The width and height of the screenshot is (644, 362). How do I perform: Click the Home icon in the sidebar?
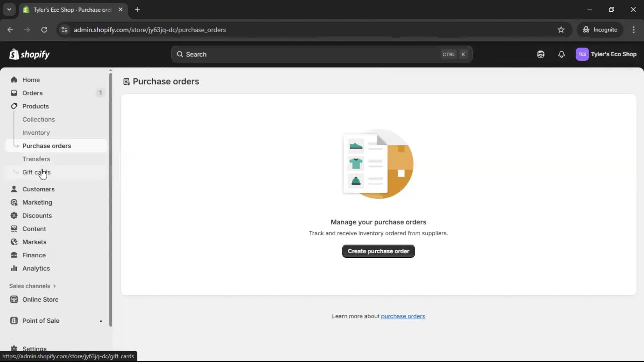[14, 80]
